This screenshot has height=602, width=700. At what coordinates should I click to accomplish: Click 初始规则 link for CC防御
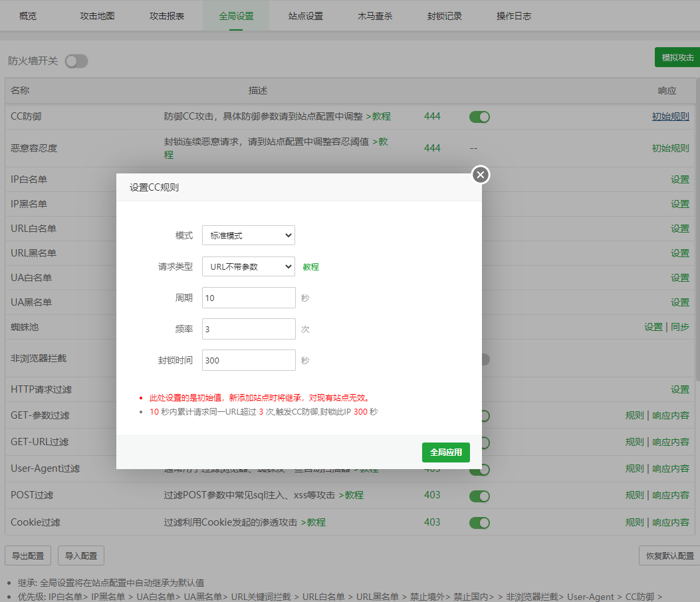pyautogui.click(x=671, y=116)
